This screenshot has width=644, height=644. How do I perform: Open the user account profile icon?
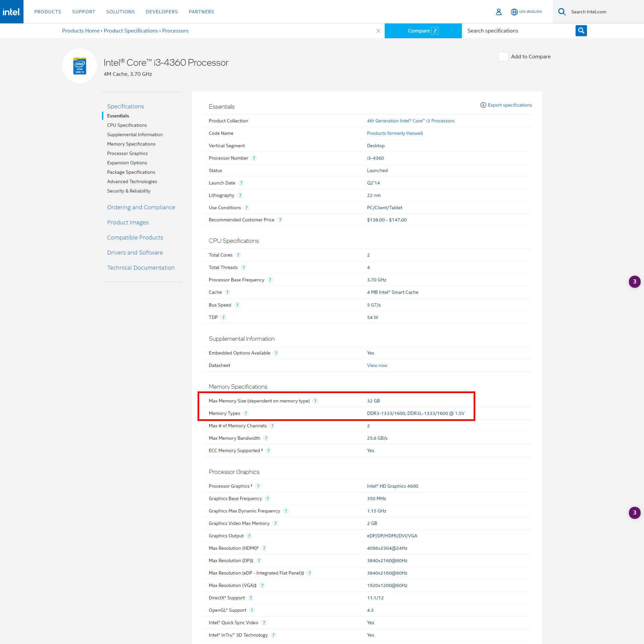pyautogui.click(x=498, y=12)
